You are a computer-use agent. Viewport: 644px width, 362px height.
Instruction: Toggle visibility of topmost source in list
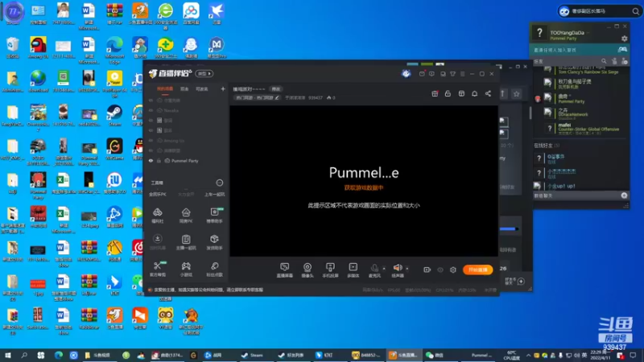(151, 101)
